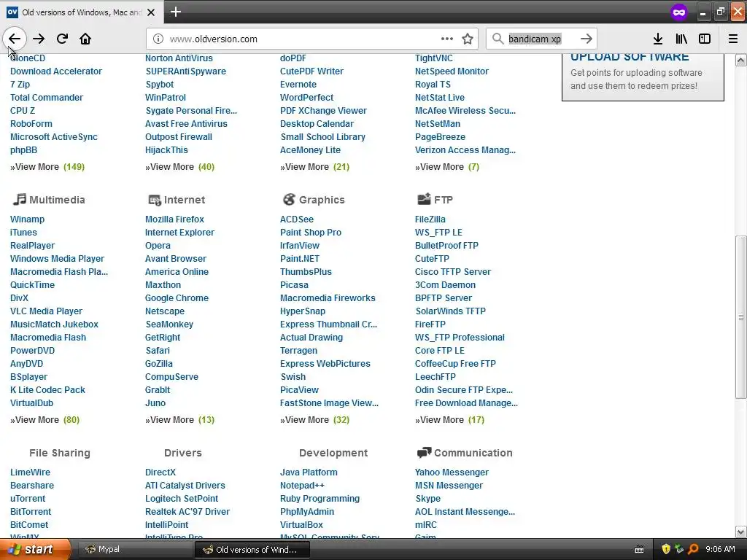Open the Mozilla Firefox link
Image resolution: width=747 pixels, height=560 pixels.
pos(174,219)
